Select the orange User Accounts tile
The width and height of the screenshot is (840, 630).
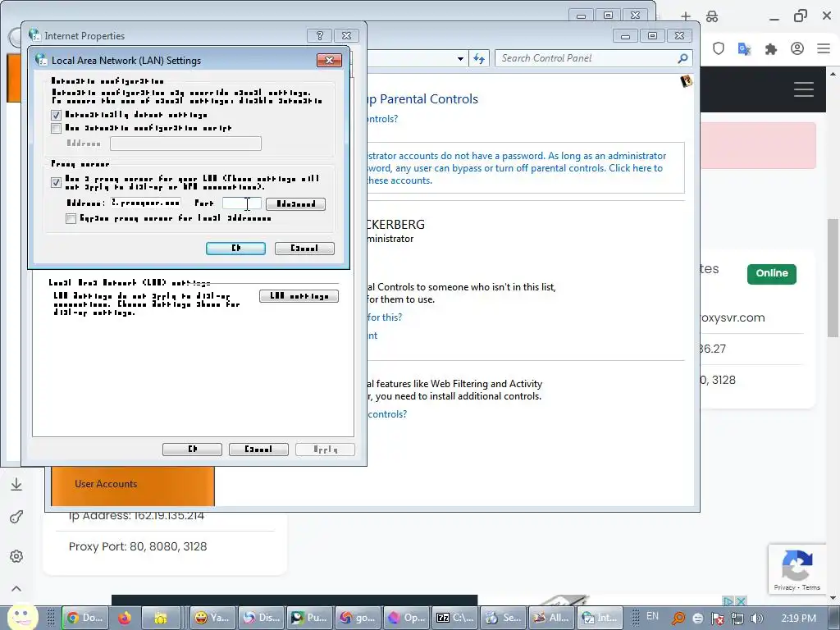133,486
